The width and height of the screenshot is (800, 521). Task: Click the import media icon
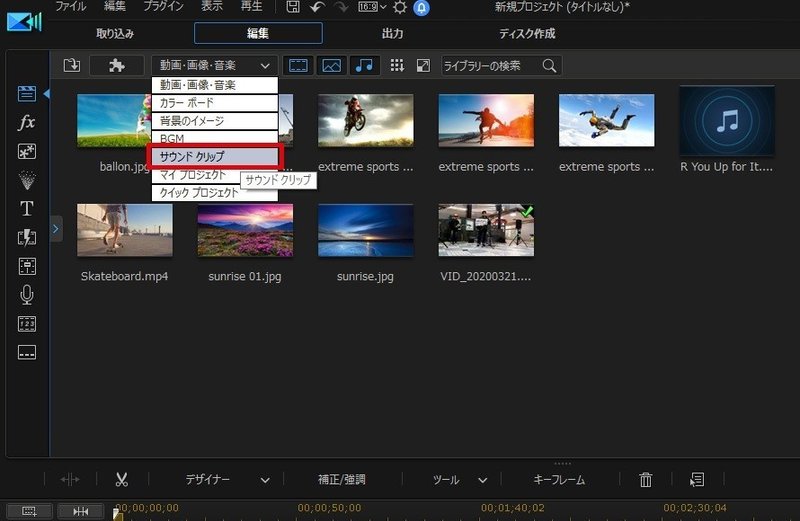(72, 65)
